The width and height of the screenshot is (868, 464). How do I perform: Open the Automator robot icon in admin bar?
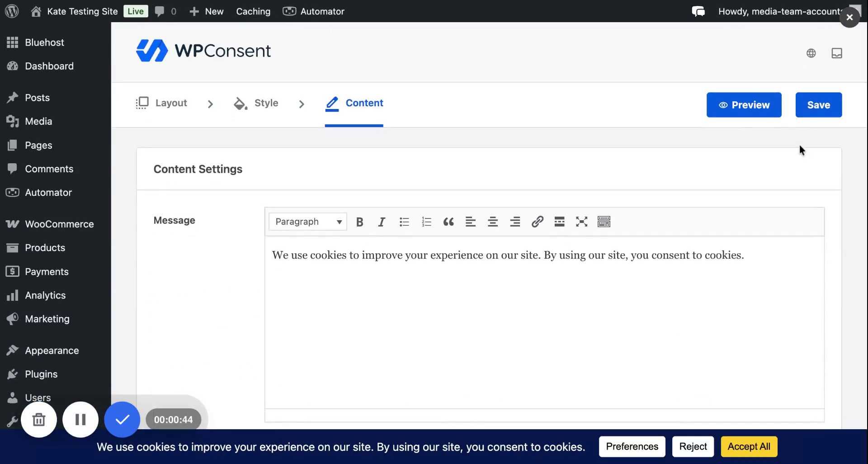tap(289, 11)
